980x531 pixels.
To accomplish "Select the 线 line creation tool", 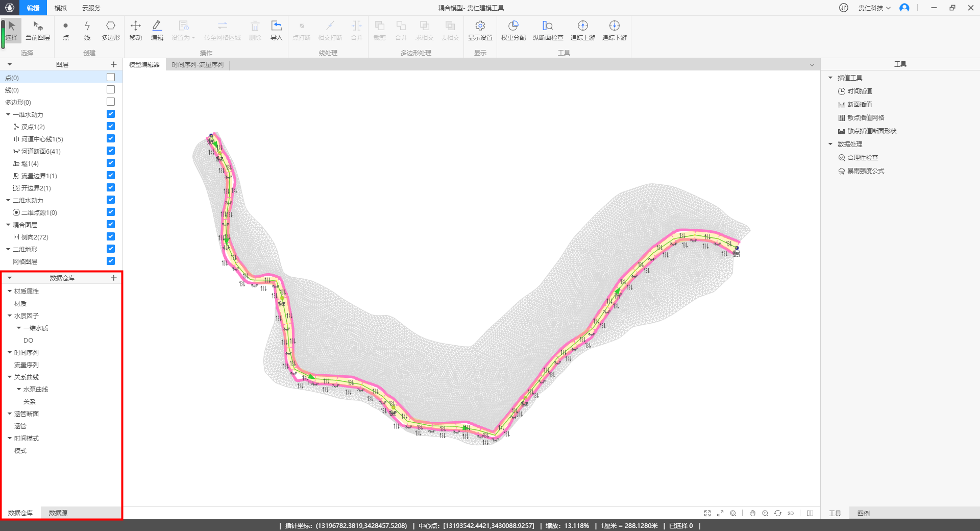I will [x=87, y=30].
